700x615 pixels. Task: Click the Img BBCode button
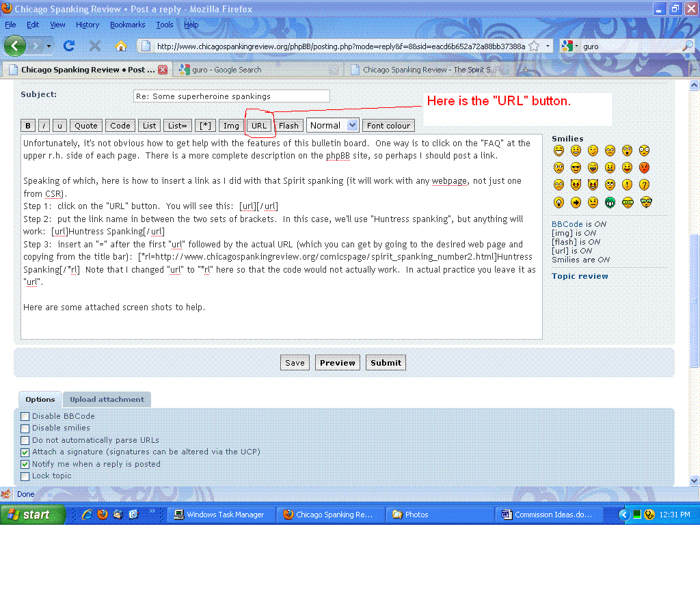[231, 126]
